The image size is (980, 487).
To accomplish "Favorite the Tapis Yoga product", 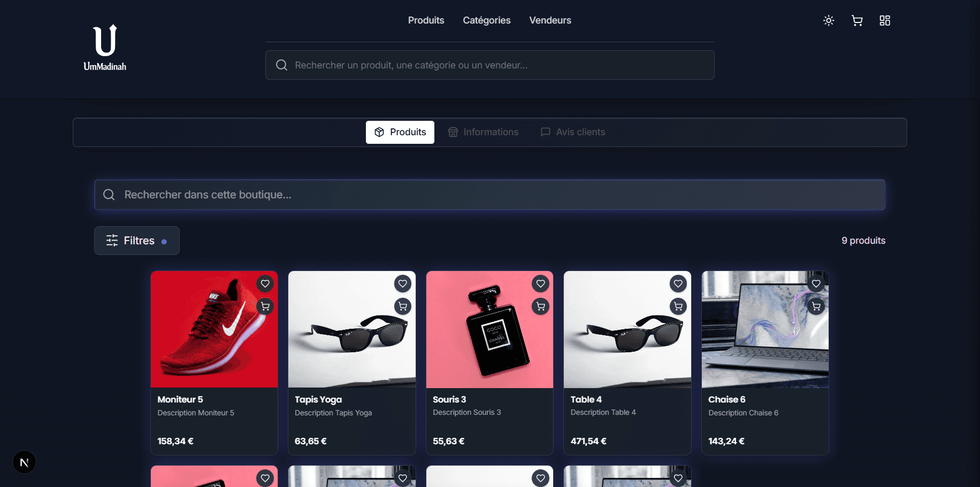I will (403, 283).
